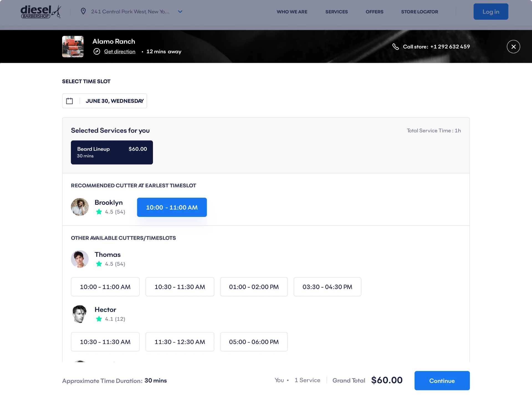Screen dimensions: 532x399
Task: Expand the address dropdown chevron
Action: click(x=180, y=12)
